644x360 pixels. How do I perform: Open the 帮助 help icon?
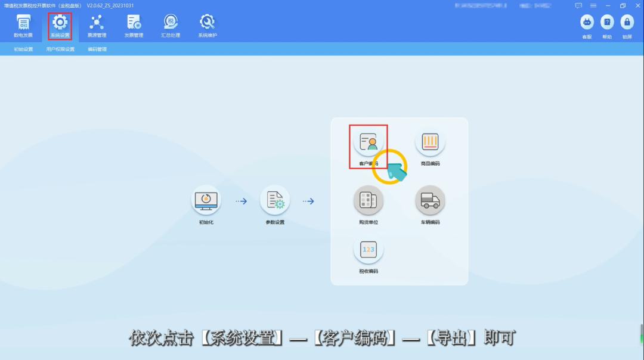tap(607, 22)
